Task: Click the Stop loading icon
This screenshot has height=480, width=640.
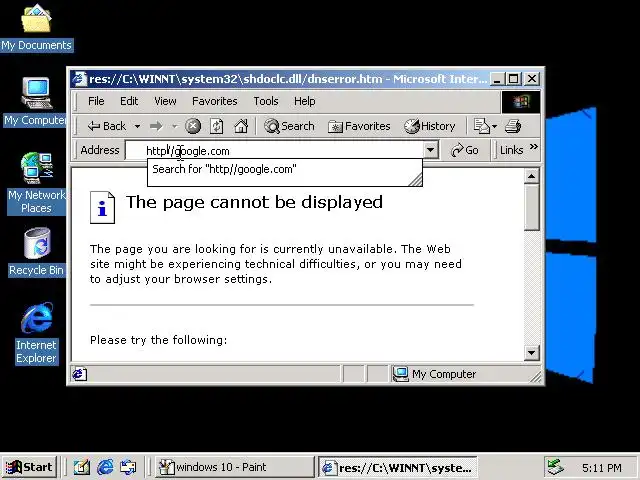Action: point(193,126)
